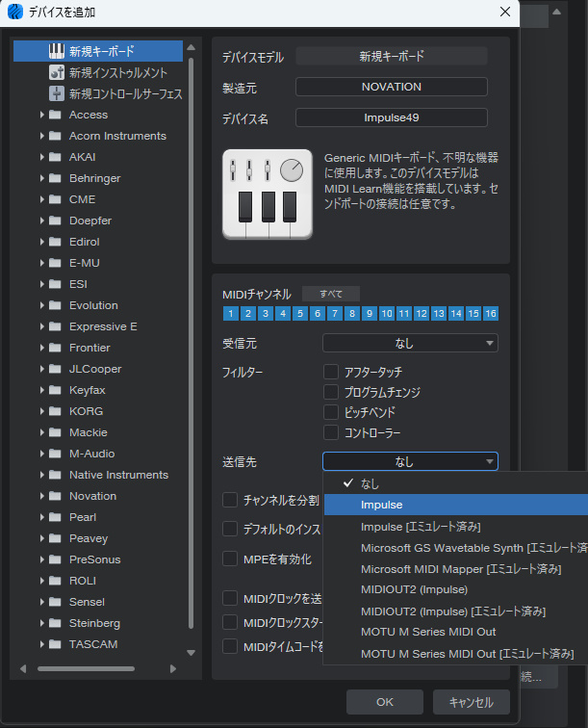
Task: Toggle the ピッチベンド filter checkbox
Action: (x=332, y=412)
